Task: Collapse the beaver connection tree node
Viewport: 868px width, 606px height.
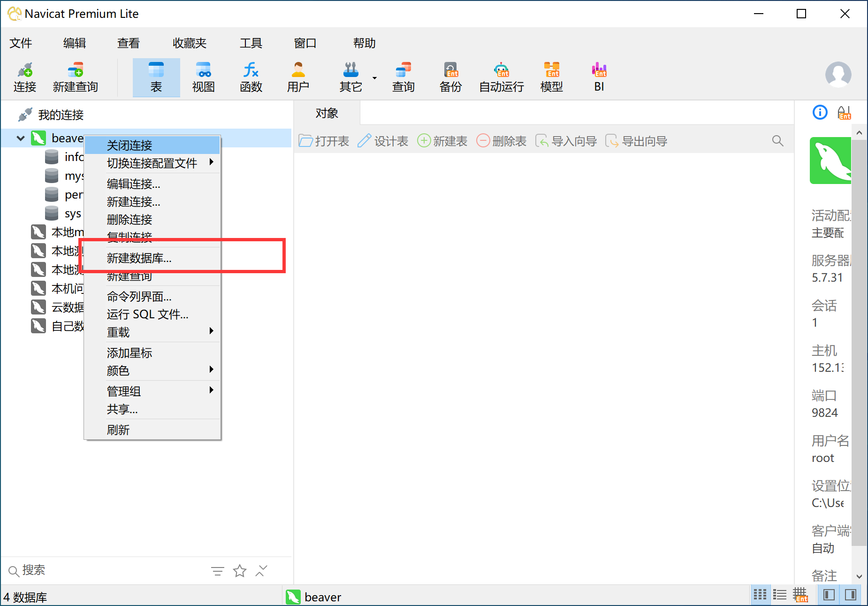Action: 21,138
